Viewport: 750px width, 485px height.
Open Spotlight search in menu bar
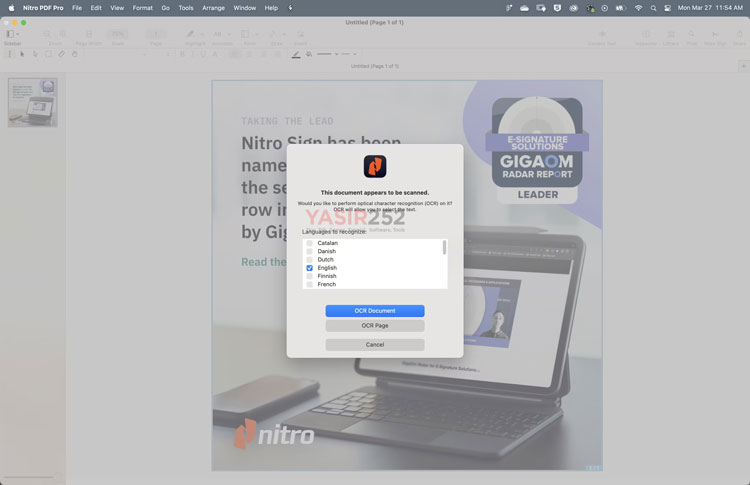[x=653, y=8]
